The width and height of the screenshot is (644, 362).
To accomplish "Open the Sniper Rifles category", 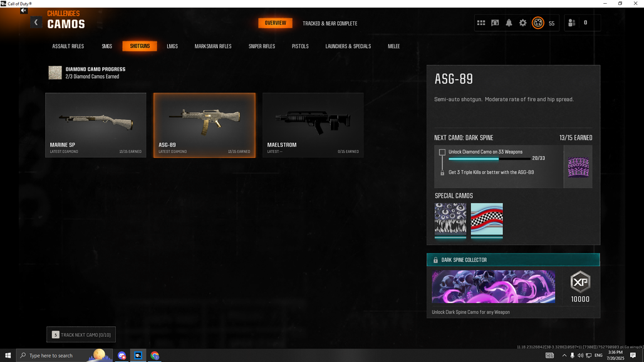I will click(262, 46).
